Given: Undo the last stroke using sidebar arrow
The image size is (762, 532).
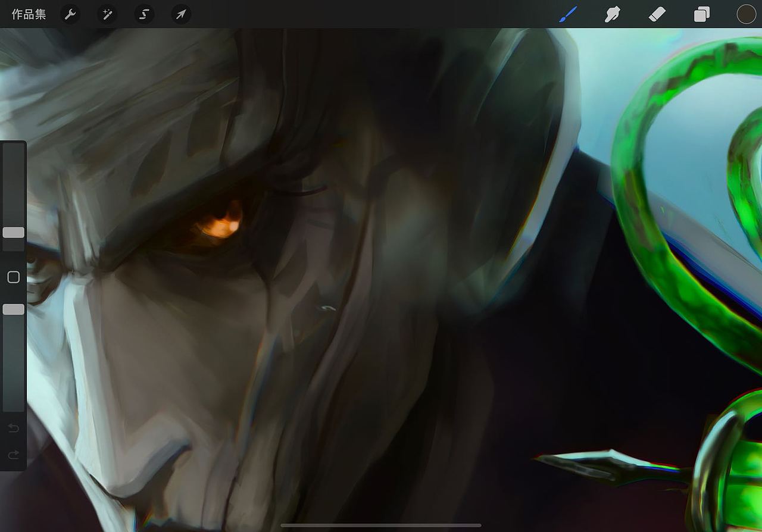Looking at the screenshot, I should coord(13,428).
